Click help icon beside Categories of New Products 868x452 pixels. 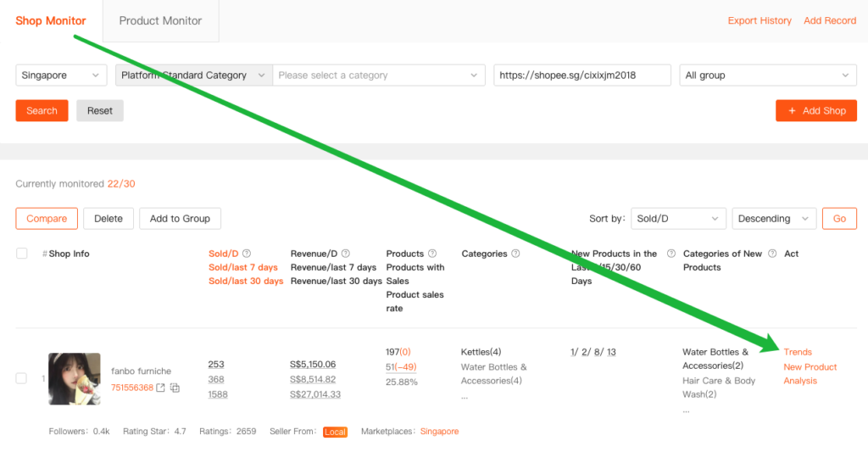click(x=771, y=254)
